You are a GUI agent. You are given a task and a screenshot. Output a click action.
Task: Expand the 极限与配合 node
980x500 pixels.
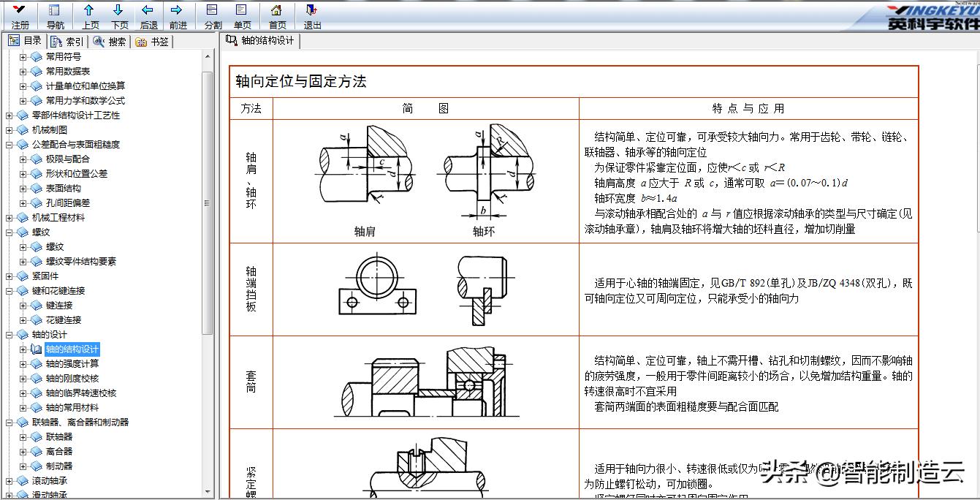point(23,159)
